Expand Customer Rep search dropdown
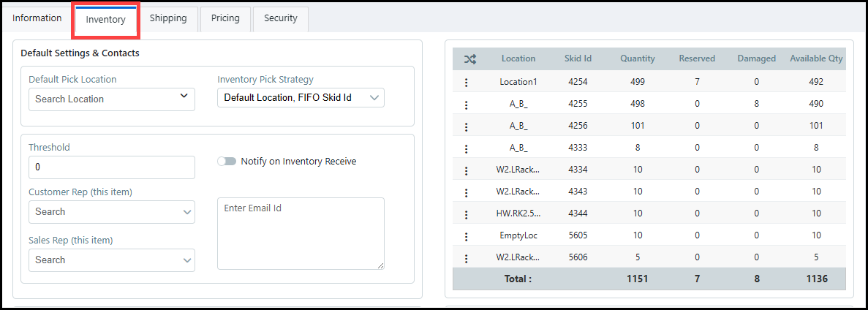The height and width of the screenshot is (310, 868). click(112, 212)
